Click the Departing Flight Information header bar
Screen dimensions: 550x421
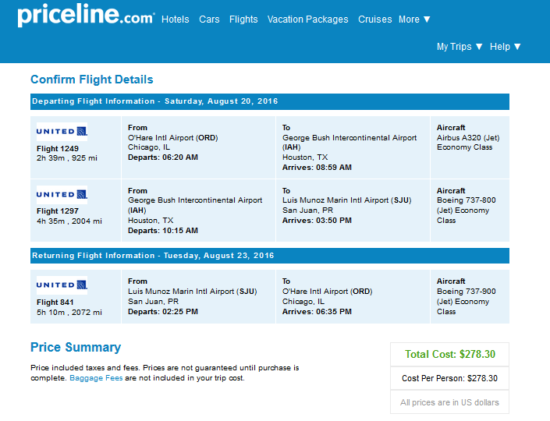270,101
